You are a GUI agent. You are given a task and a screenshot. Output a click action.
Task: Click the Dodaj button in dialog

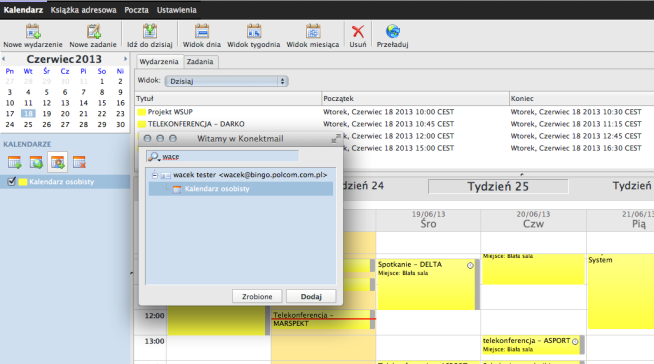coord(311,296)
